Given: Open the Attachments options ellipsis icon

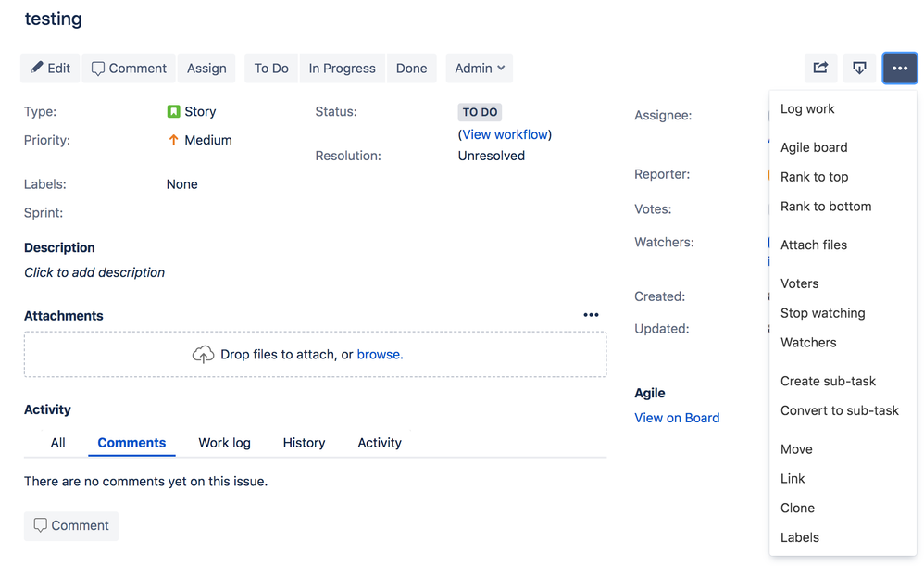Looking at the screenshot, I should [591, 315].
